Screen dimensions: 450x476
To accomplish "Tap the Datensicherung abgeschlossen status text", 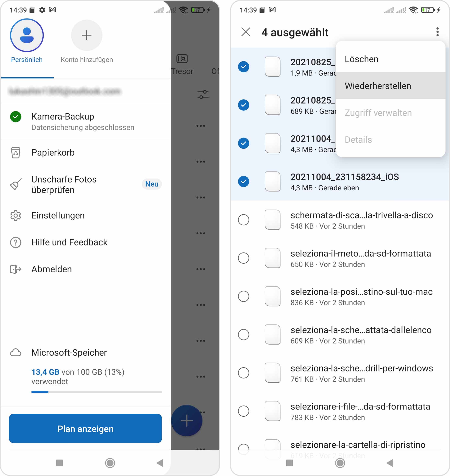I will point(83,127).
